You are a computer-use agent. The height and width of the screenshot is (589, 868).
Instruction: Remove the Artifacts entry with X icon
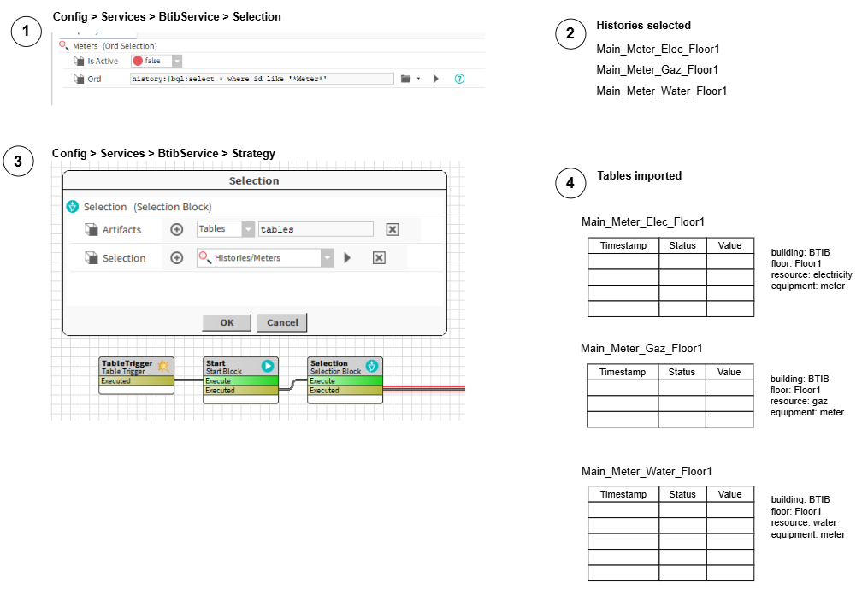click(x=392, y=229)
